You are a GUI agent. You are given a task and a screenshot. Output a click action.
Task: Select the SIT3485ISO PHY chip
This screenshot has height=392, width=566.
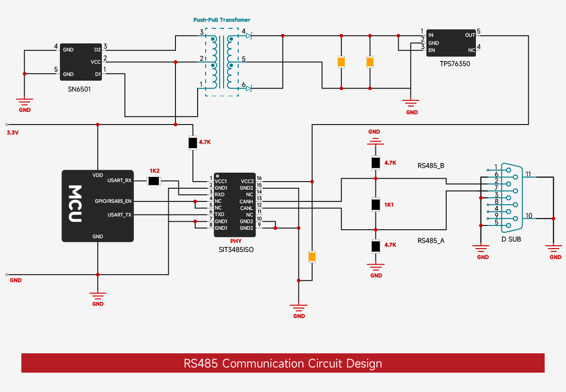(x=234, y=204)
